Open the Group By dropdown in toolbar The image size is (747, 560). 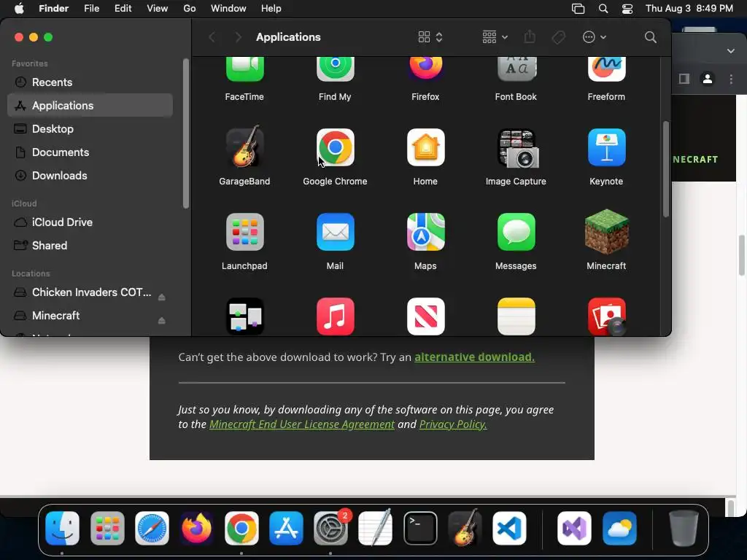[495, 37]
